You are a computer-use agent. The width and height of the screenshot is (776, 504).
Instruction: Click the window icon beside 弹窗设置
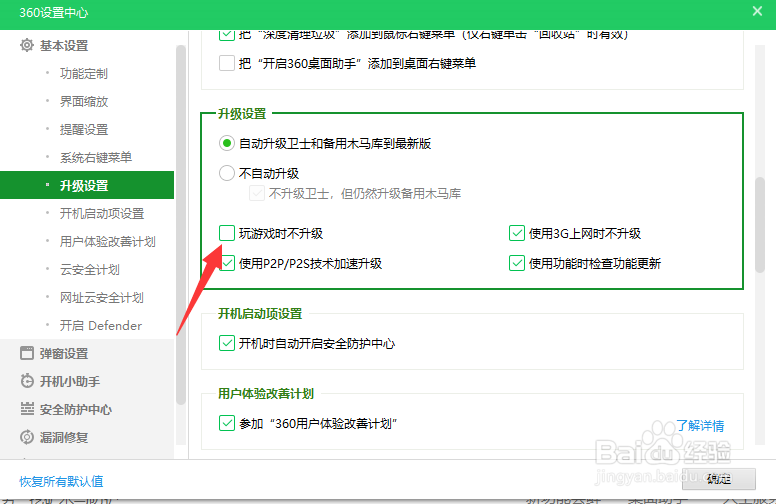[27, 353]
